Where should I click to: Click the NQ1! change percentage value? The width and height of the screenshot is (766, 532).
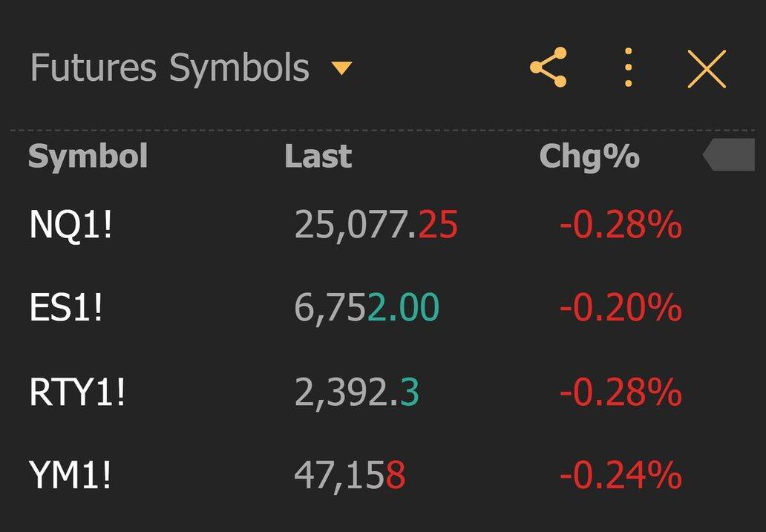click(x=621, y=225)
